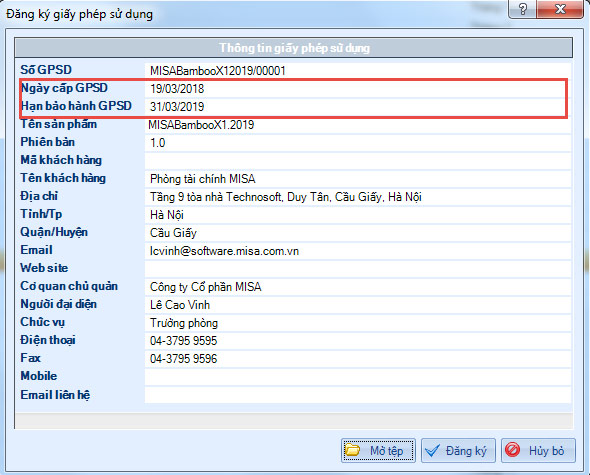Click the empty Mobile field

pos(357,377)
